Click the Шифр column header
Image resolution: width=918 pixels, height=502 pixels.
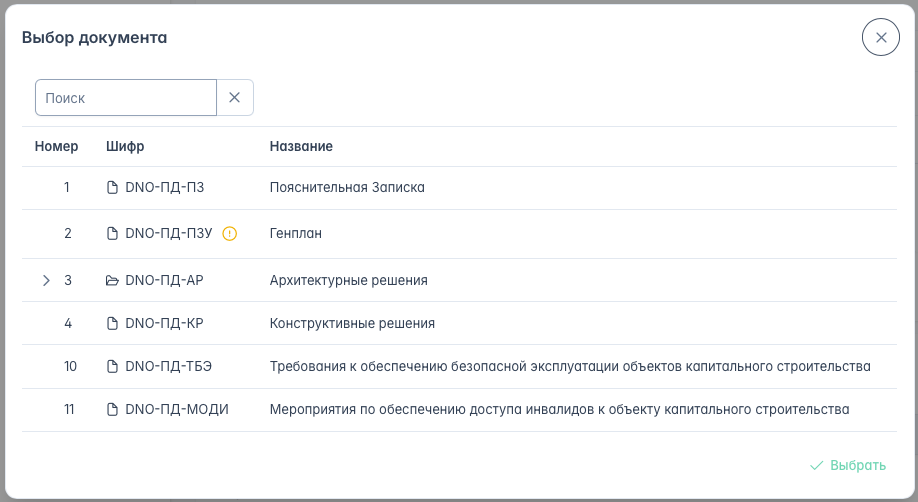(125, 147)
